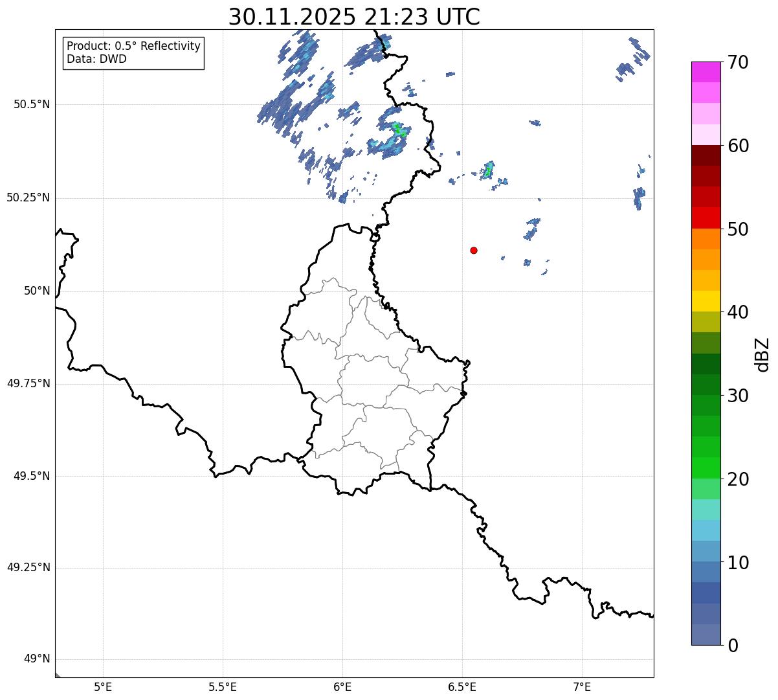Click the orange colorbar swatch below 50

(x=706, y=238)
